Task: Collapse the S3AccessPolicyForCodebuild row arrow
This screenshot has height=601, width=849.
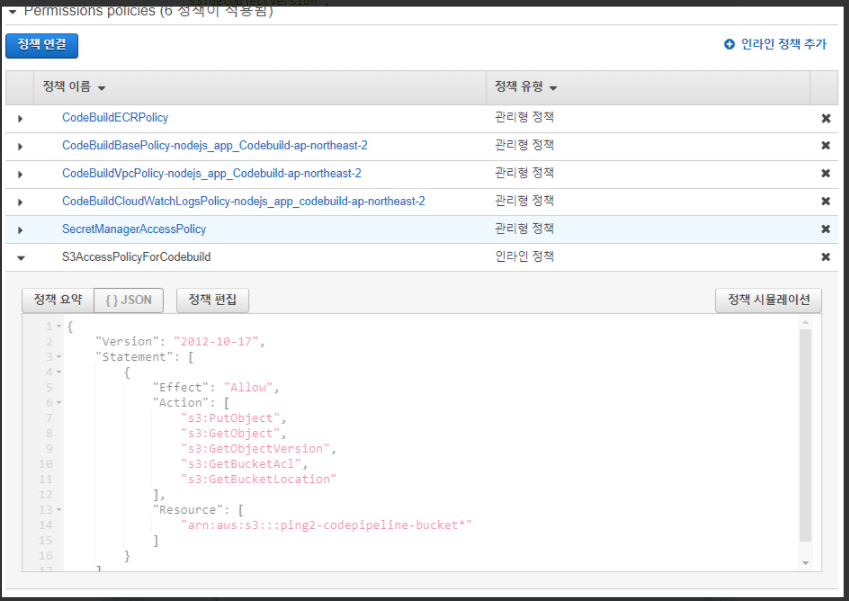Action: click(21, 258)
